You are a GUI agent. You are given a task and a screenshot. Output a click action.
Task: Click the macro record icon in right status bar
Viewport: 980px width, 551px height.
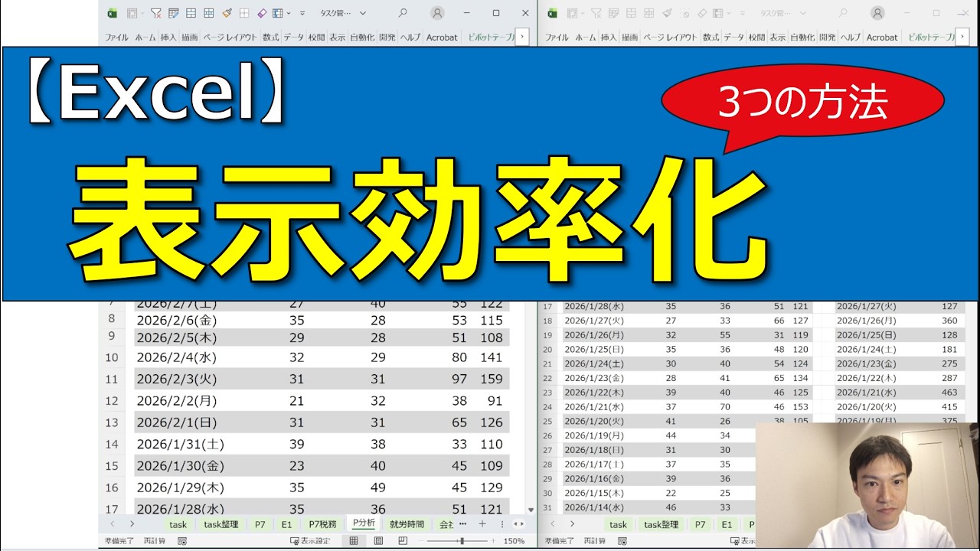622,541
